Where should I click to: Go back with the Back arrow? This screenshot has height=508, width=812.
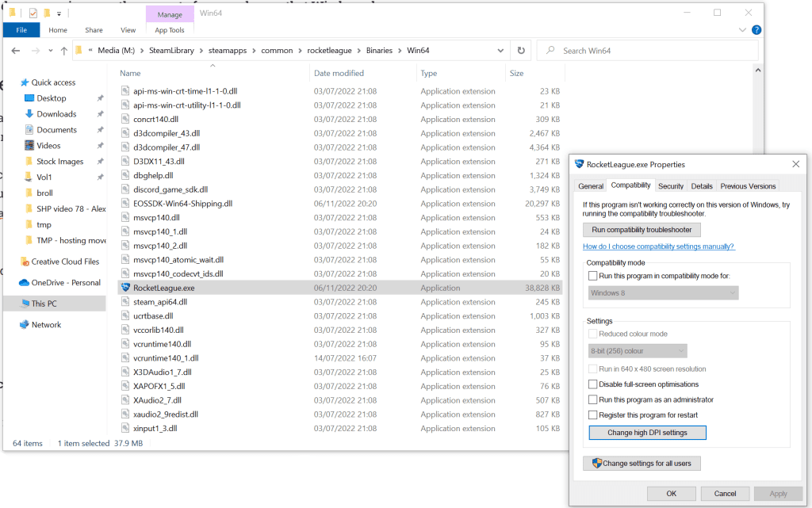coord(16,50)
